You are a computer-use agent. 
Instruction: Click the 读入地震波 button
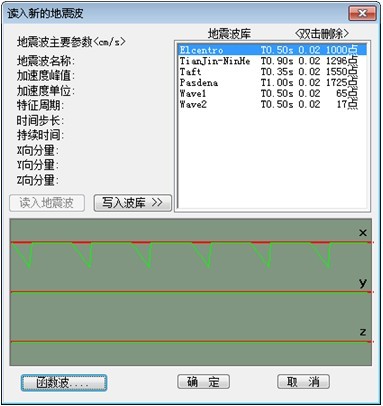pos(47,203)
